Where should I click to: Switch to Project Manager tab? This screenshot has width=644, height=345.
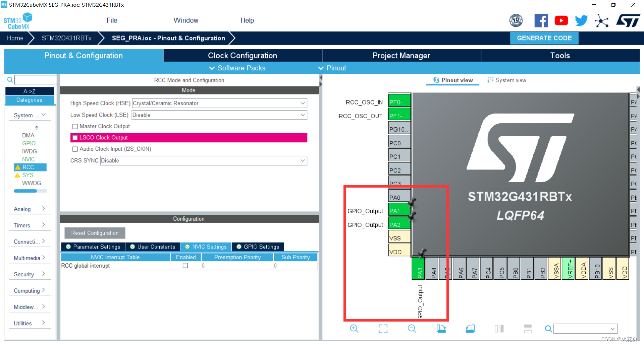pyautogui.click(x=401, y=56)
